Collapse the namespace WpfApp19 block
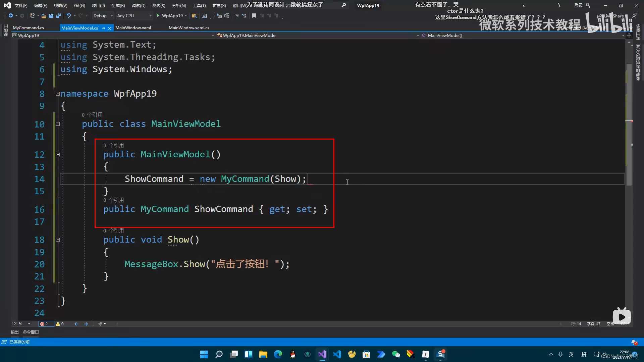644x362 pixels. 58,94
